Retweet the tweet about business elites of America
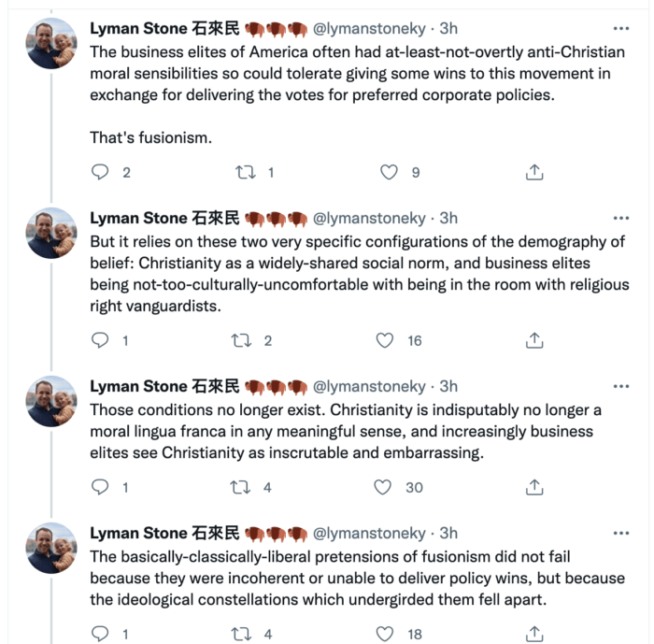The width and height of the screenshot is (654, 644). click(x=246, y=172)
